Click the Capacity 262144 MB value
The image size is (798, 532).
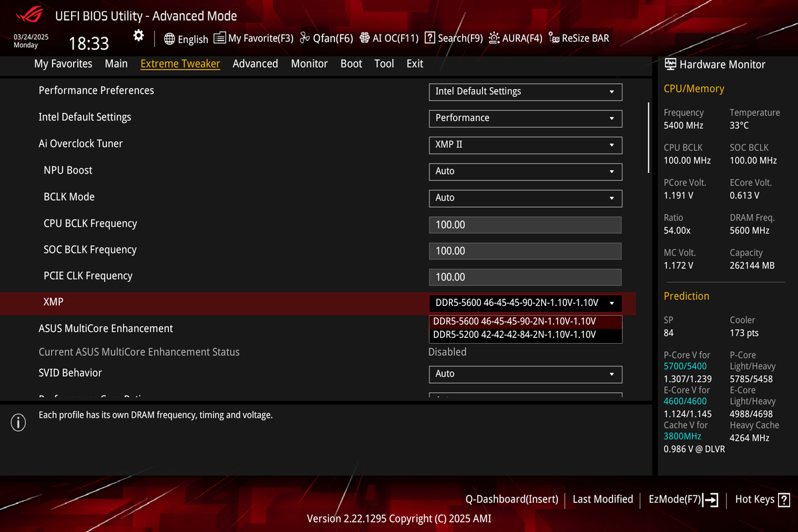752,265
